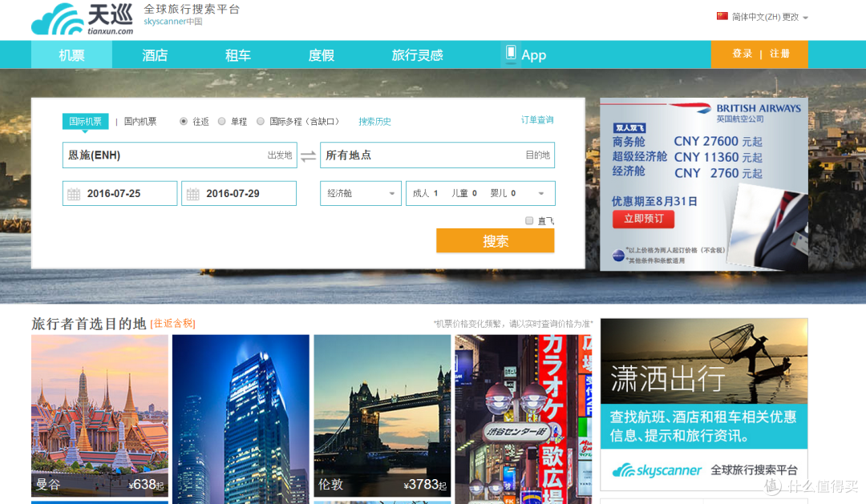Open the blue skyscraper destination card

click(241, 419)
